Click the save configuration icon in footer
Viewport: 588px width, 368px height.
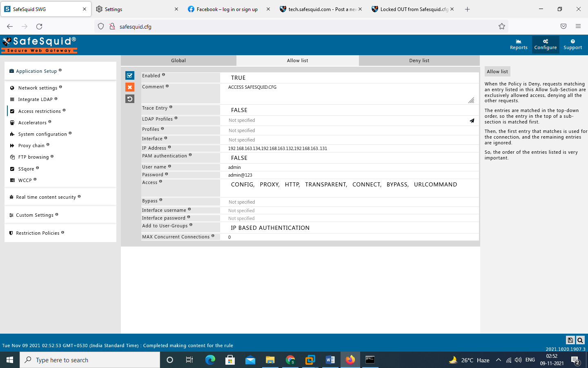570,340
